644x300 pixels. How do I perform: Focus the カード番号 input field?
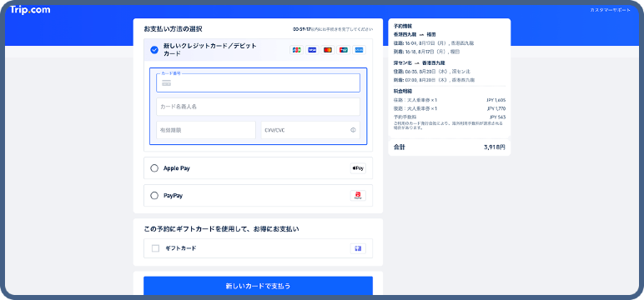pos(258,82)
